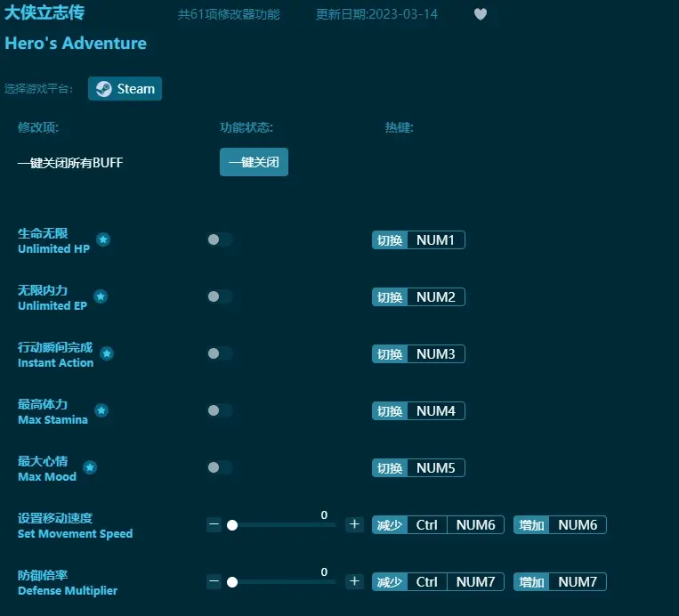Screen dimensions: 679x616
Task: Click star icon beside Unlimited HP
Action: 103,239
